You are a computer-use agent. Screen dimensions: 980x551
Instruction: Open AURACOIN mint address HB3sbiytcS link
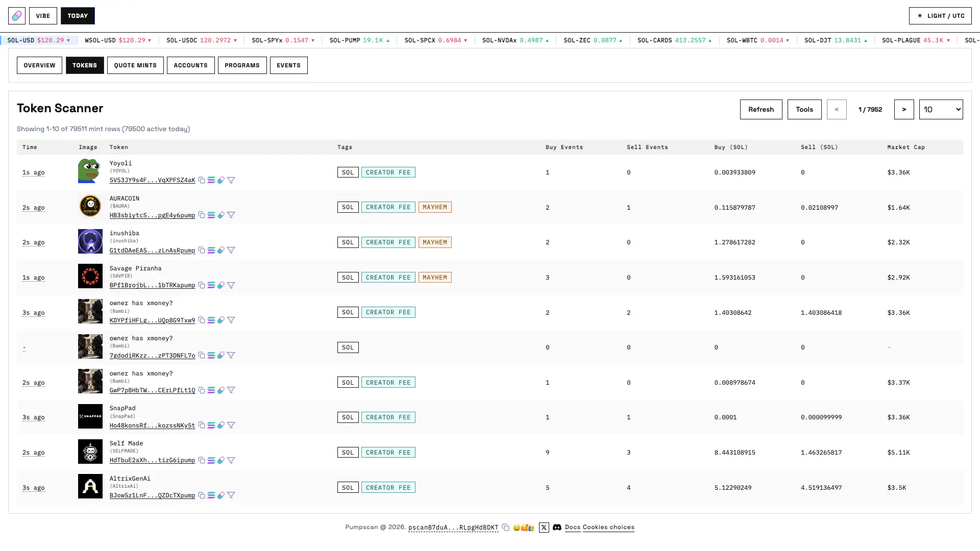tap(152, 215)
